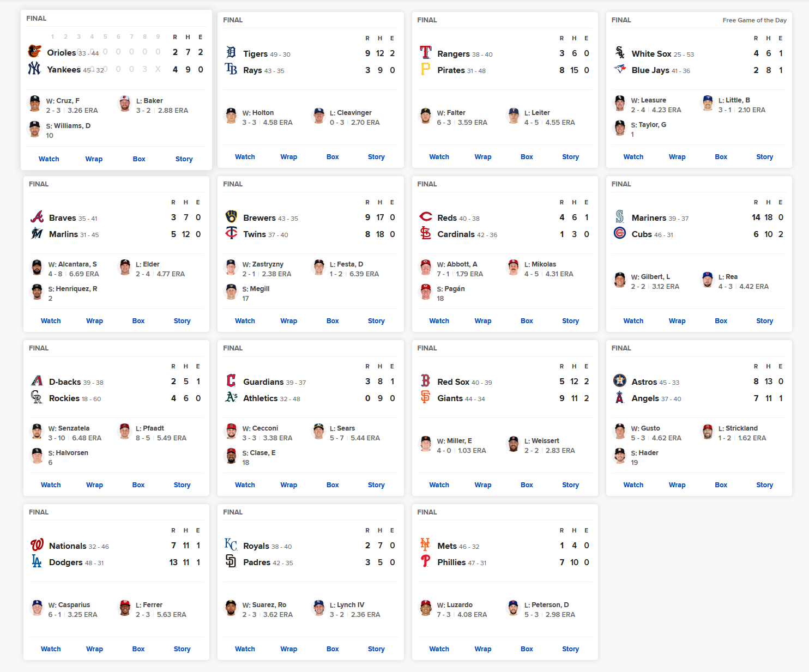The width and height of the screenshot is (809, 672).
Task: Click 'S: Pagán' pitcher name
Action: point(451,289)
